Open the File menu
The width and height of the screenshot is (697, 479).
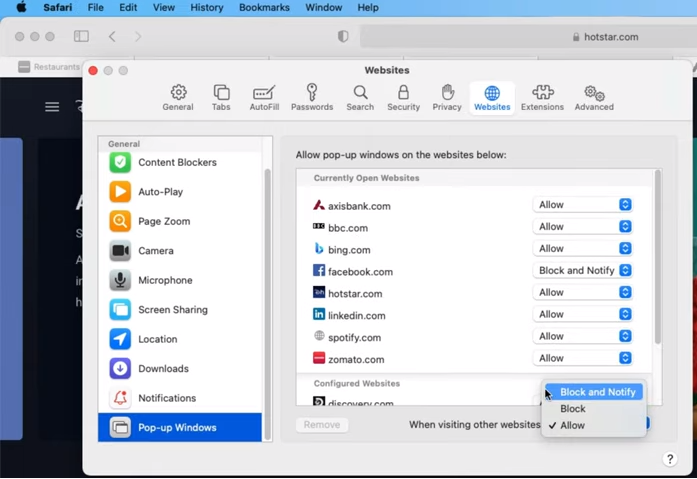[96, 8]
